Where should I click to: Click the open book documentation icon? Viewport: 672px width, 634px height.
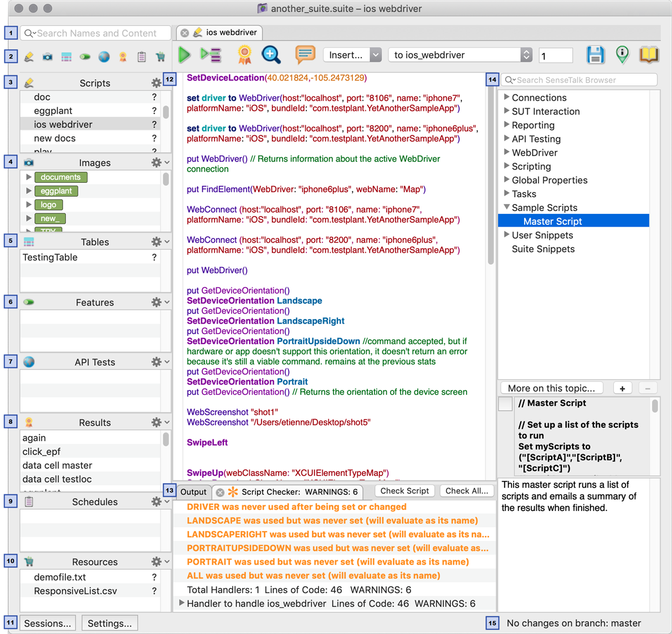click(649, 55)
